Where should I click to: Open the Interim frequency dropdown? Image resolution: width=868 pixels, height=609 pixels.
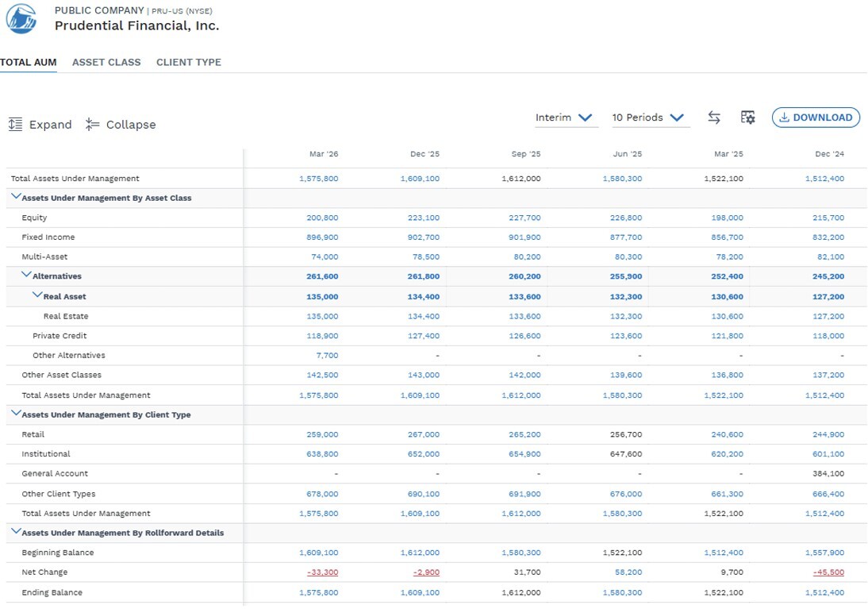tap(566, 118)
